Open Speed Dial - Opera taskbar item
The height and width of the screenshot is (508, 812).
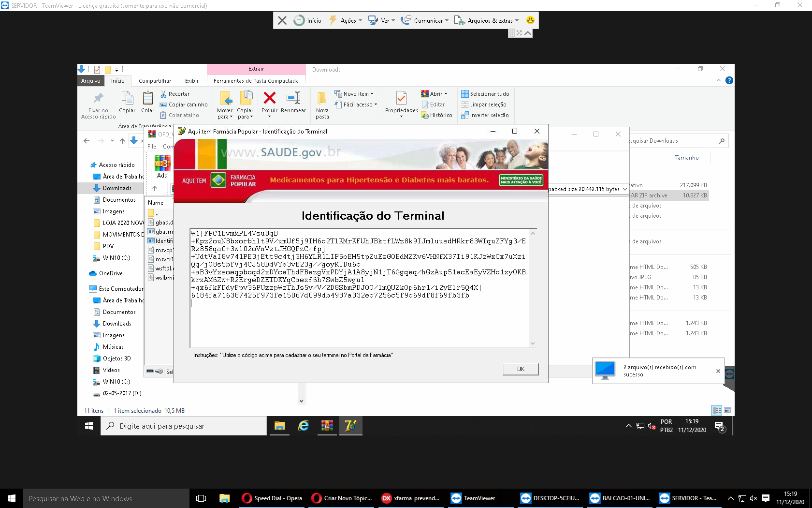(273, 498)
